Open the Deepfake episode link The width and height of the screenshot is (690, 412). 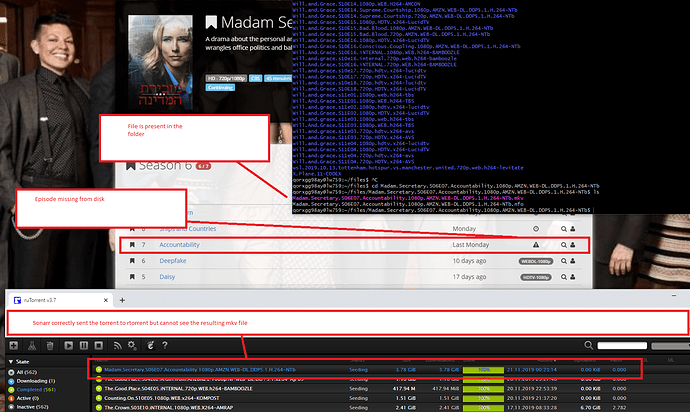pyautogui.click(x=172, y=261)
